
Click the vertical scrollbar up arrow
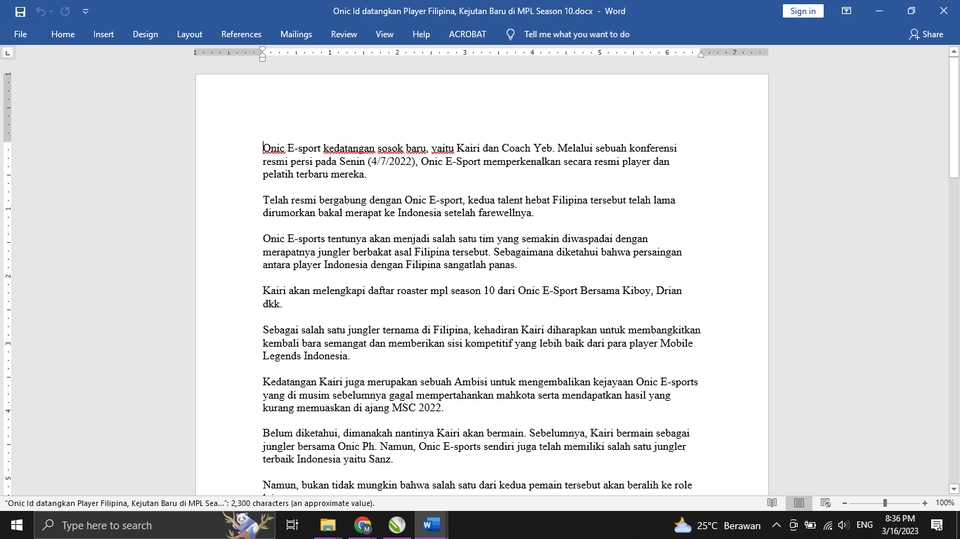[953, 52]
